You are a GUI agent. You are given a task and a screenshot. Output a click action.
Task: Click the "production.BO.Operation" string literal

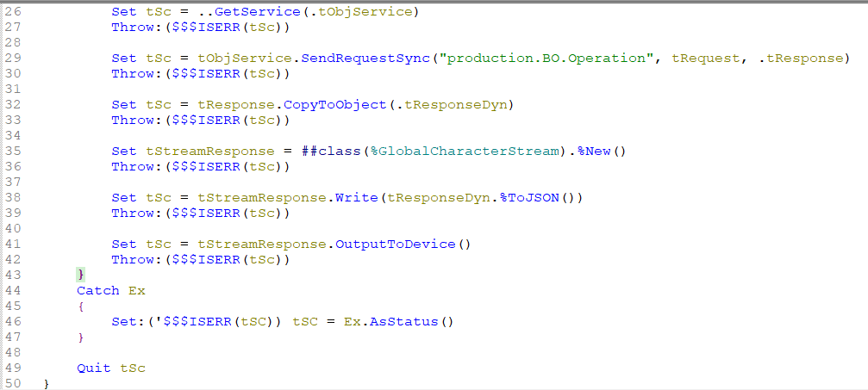546,58
